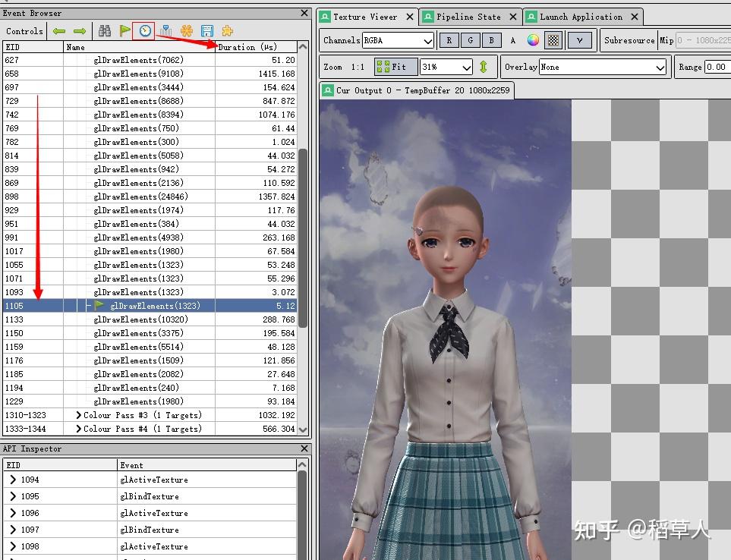Switch to the Launch Application tab
Screen dimensions: 731x560
pos(581,17)
